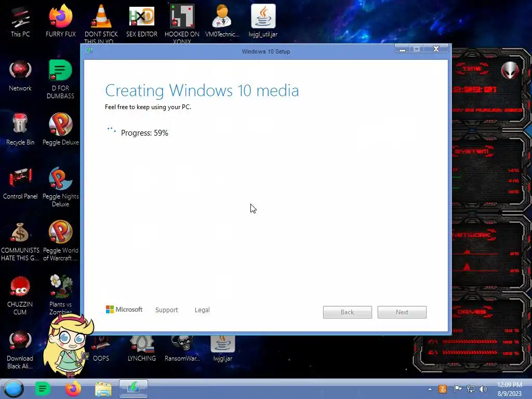Open the This PC desktop icon
The width and height of the screenshot is (532, 399).
click(x=20, y=21)
